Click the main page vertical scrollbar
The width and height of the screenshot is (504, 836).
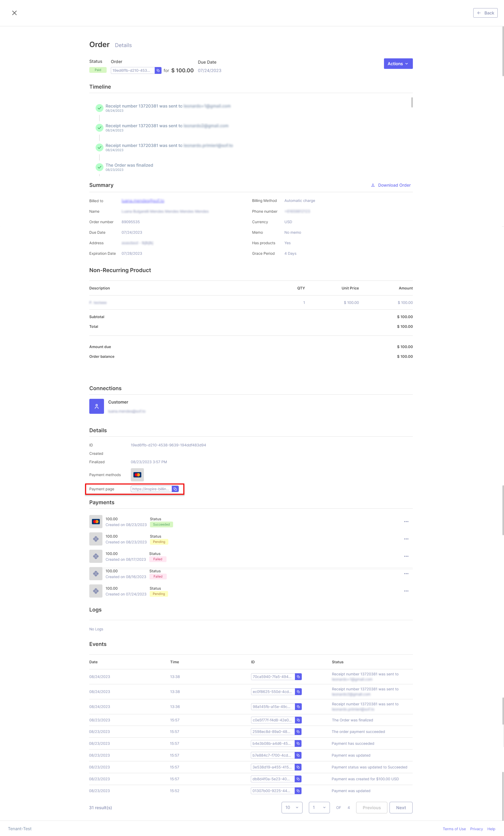503,51
